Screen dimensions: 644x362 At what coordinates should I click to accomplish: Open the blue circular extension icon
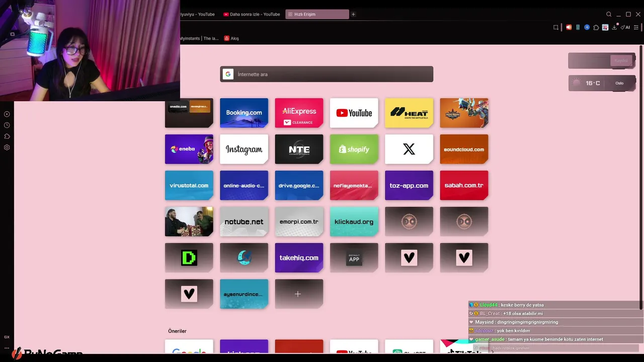pyautogui.click(x=587, y=27)
